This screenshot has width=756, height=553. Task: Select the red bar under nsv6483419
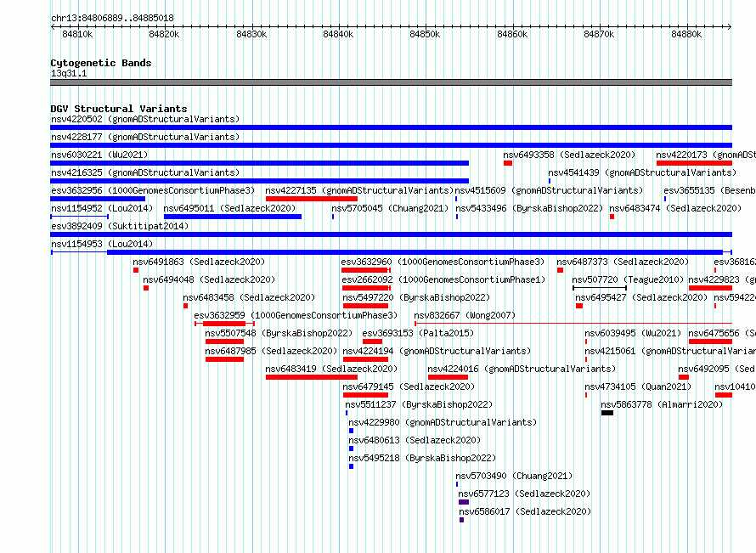click(x=312, y=377)
